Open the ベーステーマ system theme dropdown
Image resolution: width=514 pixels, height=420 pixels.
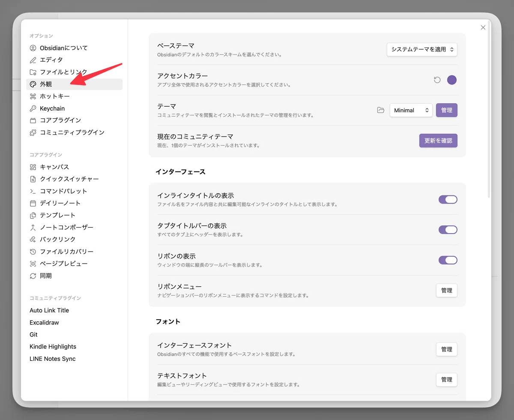click(422, 50)
